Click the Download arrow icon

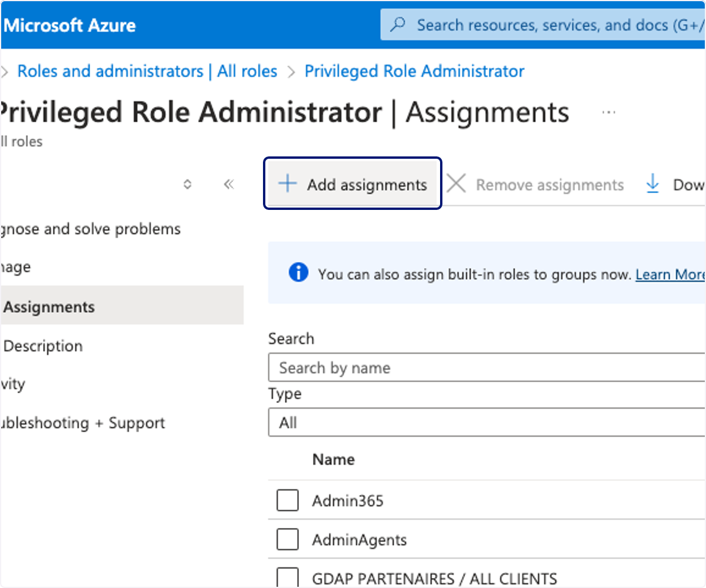pyautogui.click(x=652, y=184)
